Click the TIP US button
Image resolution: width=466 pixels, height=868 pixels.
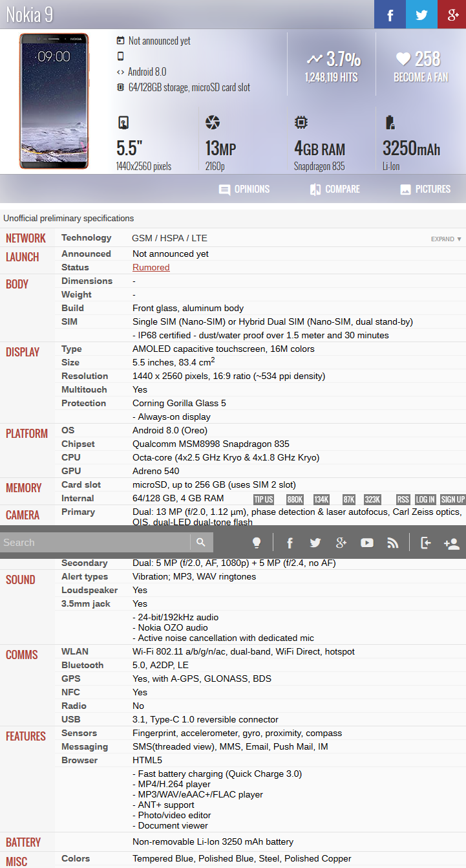pyautogui.click(x=264, y=499)
